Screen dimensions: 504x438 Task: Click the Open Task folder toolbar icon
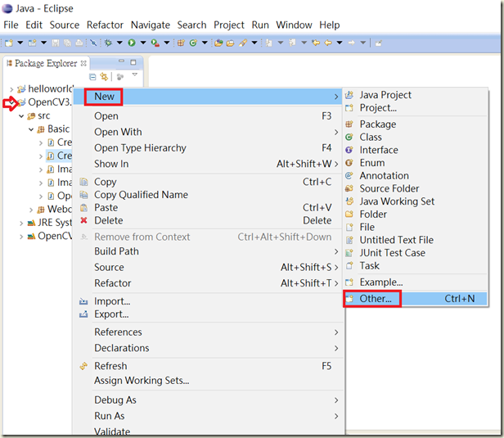pos(230,43)
